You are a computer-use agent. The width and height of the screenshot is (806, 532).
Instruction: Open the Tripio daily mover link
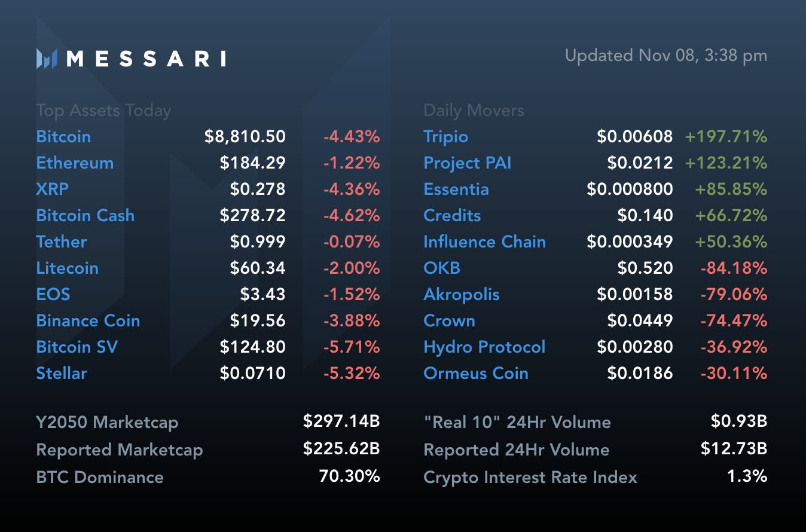tap(445, 136)
